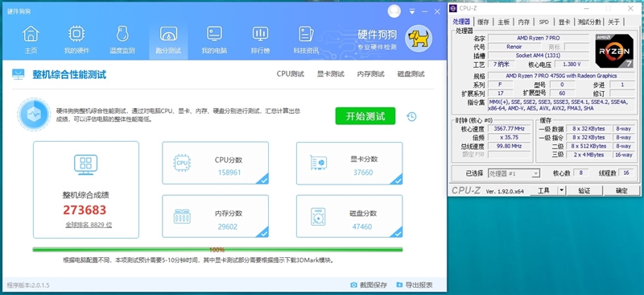This screenshot has width=644, height=295.
Task: Click the Socket AM4 (1331) field
Action: click(538, 56)
